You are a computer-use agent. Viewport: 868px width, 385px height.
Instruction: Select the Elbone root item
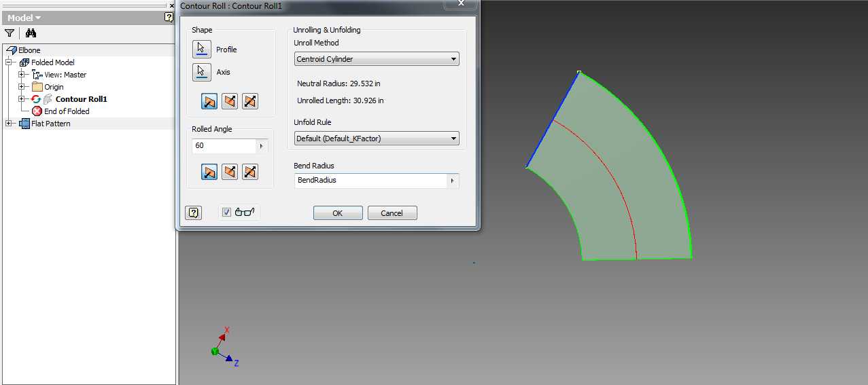tap(29, 50)
